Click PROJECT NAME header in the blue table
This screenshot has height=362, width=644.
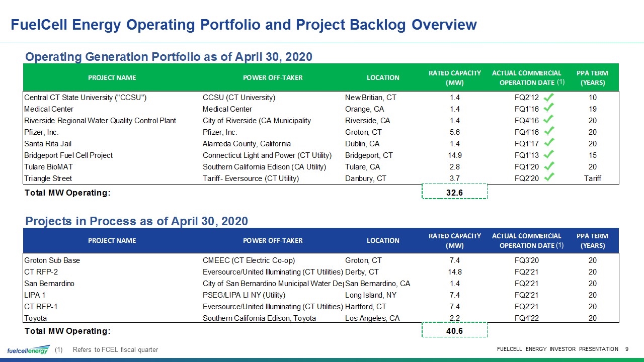[x=112, y=240]
